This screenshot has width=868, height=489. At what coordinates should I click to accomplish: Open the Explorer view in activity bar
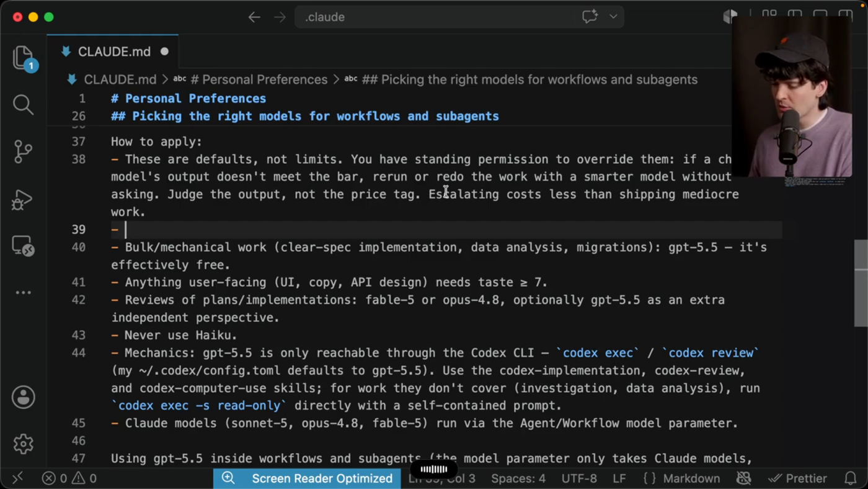point(24,57)
